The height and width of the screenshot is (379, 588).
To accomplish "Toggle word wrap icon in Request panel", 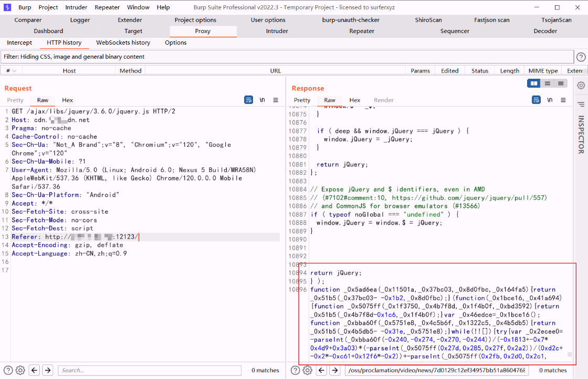I will (x=248, y=100).
